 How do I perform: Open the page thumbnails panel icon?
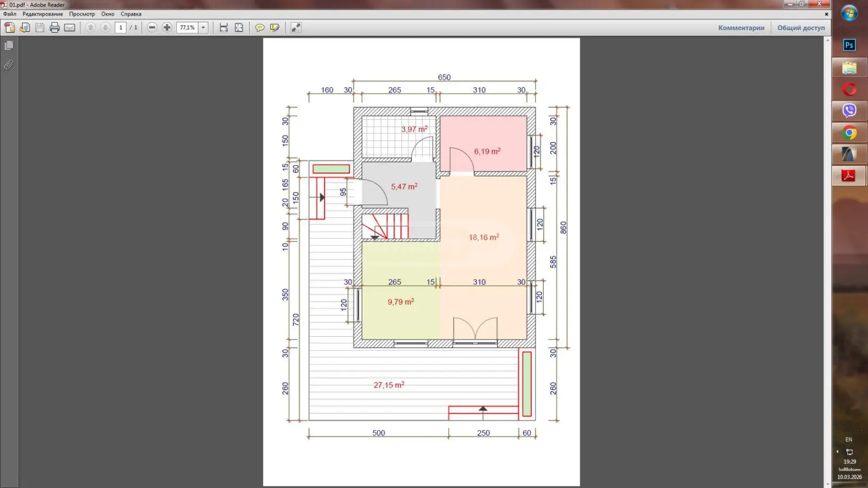click(9, 46)
